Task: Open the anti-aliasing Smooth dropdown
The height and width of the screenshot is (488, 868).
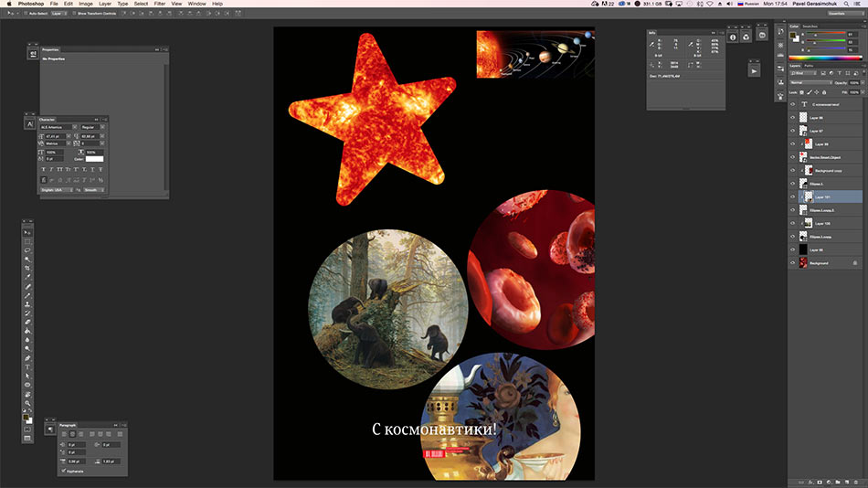Action: pos(94,190)
